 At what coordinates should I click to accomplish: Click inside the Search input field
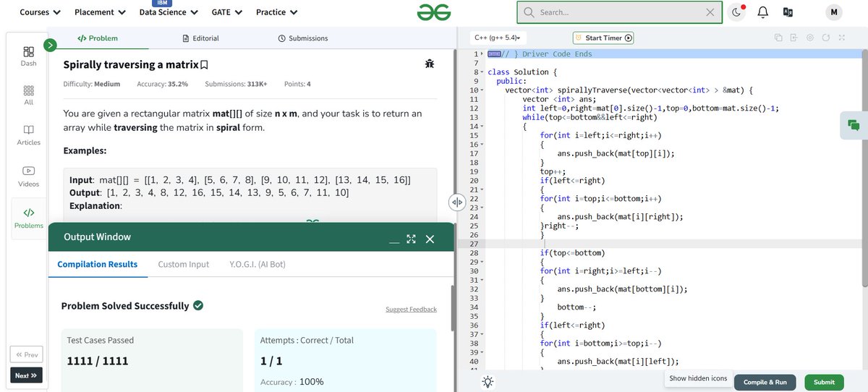tap(619, 12)
